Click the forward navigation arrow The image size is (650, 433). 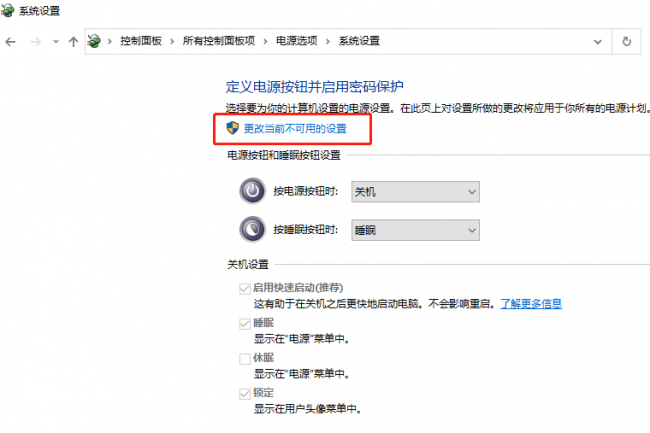tap(36, 41)
